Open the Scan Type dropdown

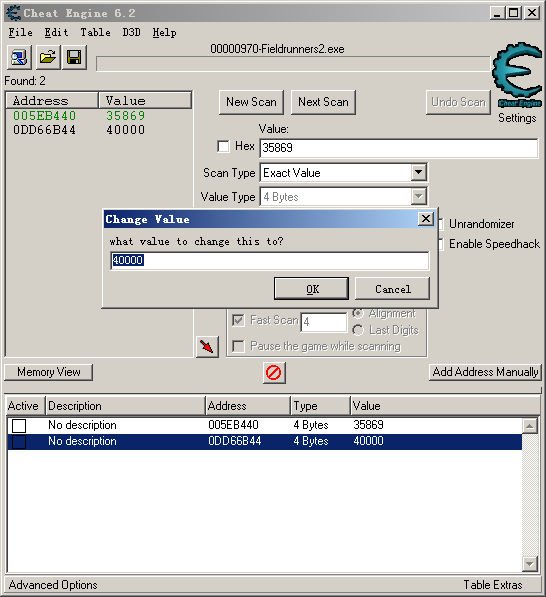coord(418,172)
